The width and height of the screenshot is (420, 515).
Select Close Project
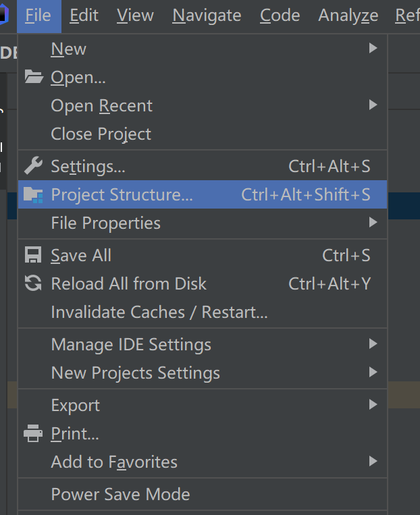pos(101,134)
